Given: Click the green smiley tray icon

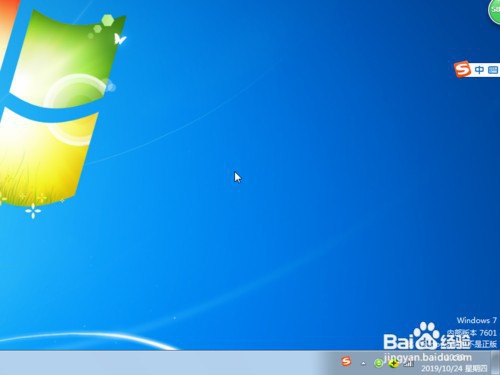Looking at the screenshot, I should (378, 363).
